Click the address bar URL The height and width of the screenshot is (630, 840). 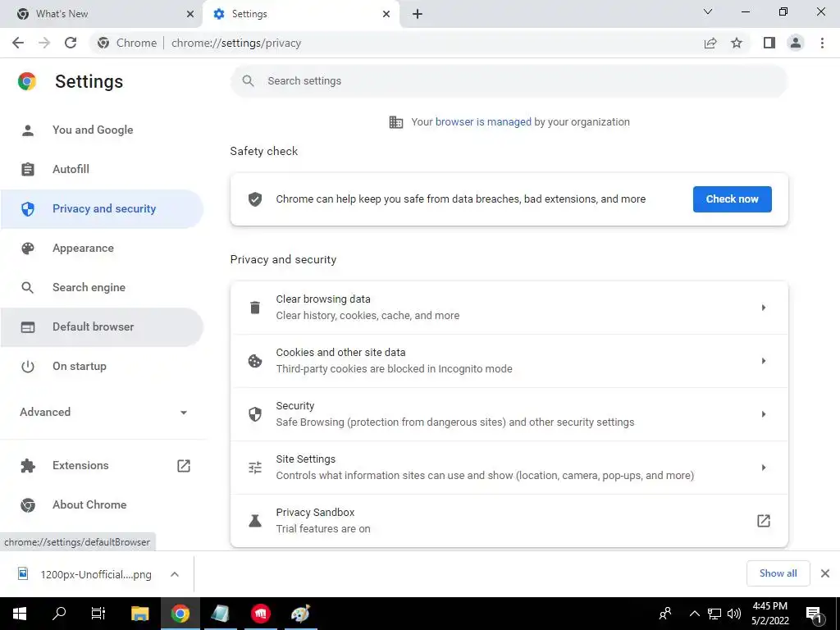coord(236,43)
